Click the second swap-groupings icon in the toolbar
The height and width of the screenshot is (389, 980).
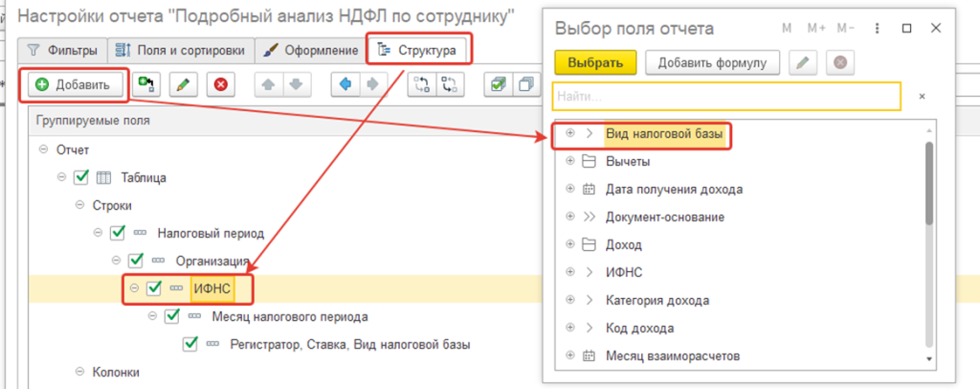tap(450, 85)
